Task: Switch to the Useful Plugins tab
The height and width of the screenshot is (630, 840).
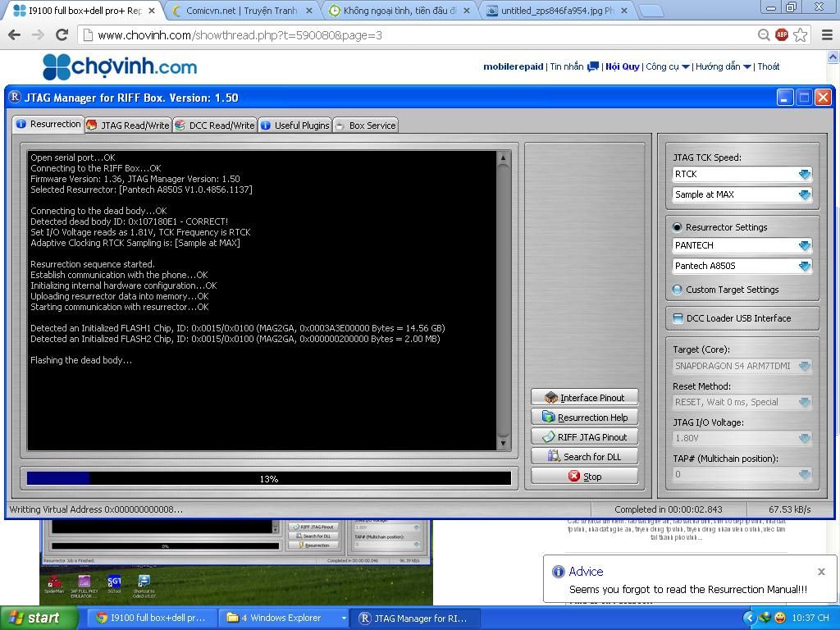Action: [295, 126]
